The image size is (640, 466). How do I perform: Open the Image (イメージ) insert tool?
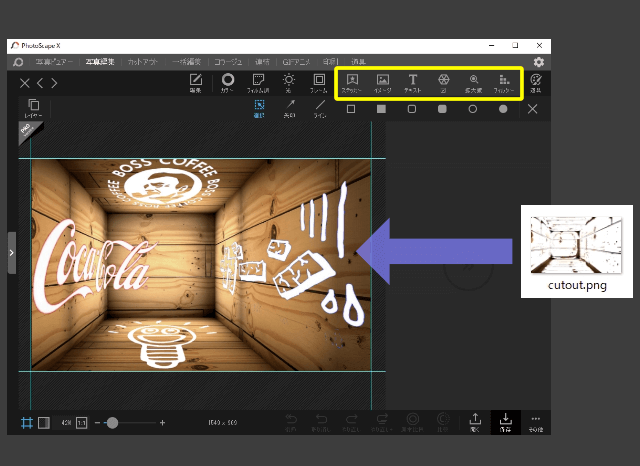click(x=382, y=83)
